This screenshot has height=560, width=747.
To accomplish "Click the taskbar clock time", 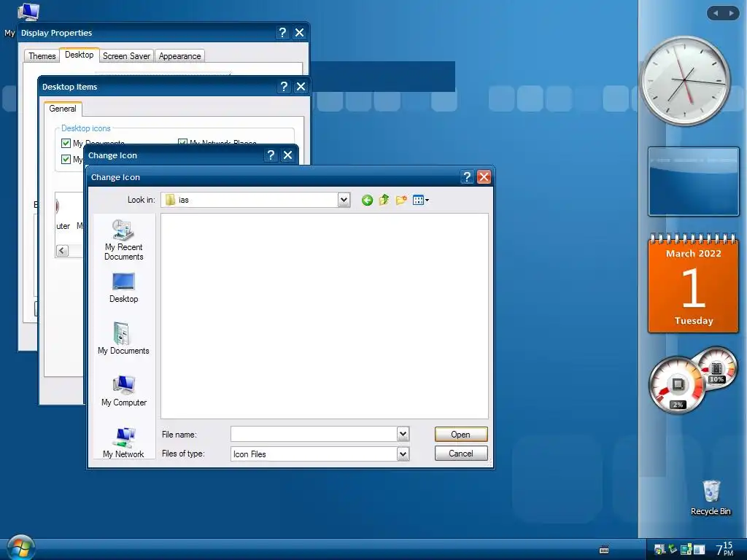I will point(724,549).
